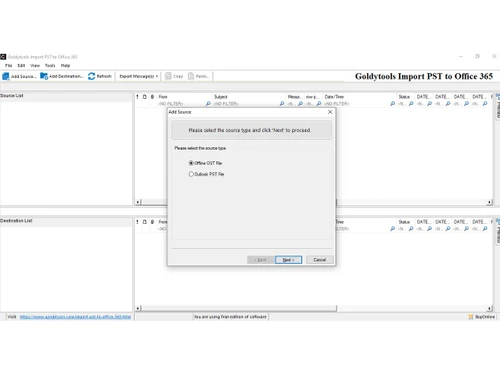Click the BuyOnline label in status bar

coord(485,317)
